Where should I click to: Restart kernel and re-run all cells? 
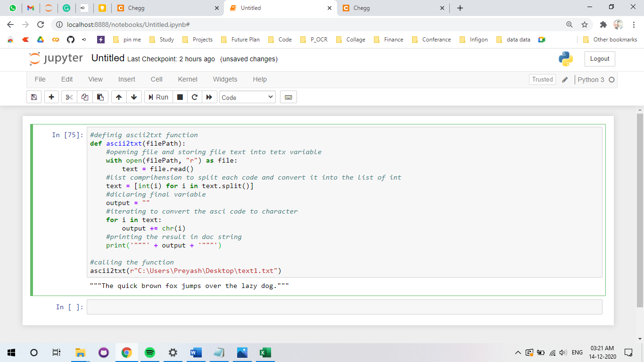pyautogui.click(x=209, y=97)
